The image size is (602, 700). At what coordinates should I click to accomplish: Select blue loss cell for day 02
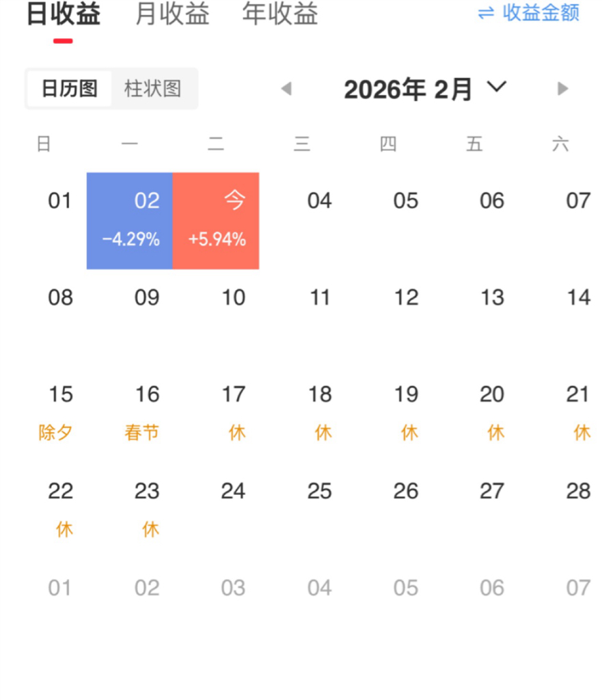point(130,220)
